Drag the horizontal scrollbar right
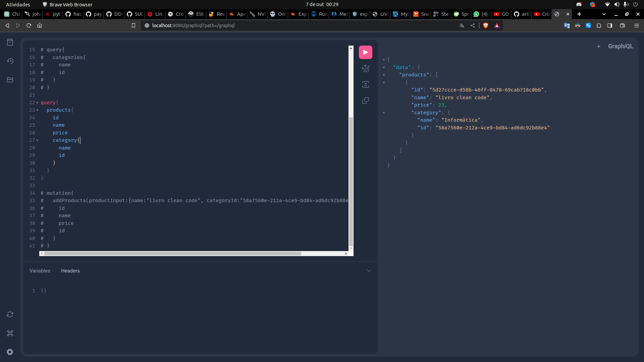This screenshot has height=362, width=644. click(346, 253)
